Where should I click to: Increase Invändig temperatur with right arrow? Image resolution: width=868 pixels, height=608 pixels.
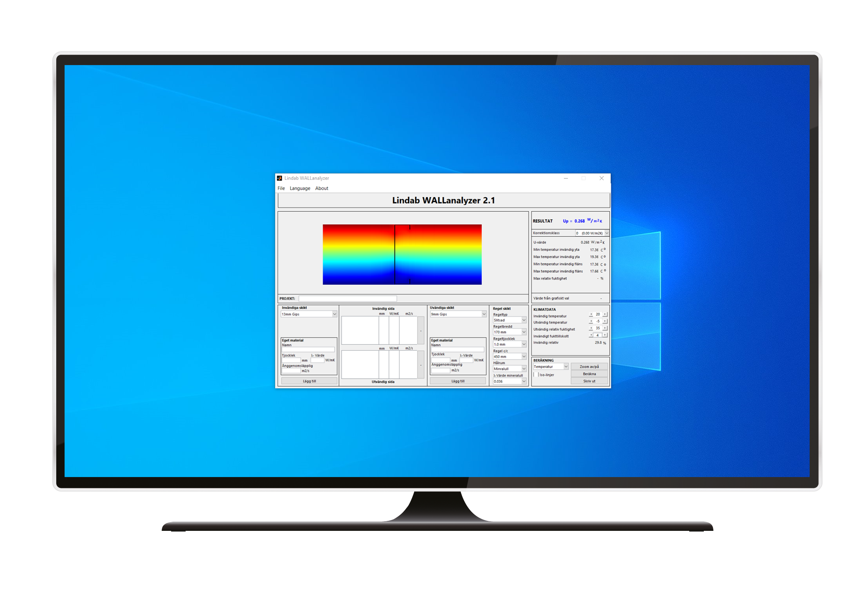tap(605, 314)
